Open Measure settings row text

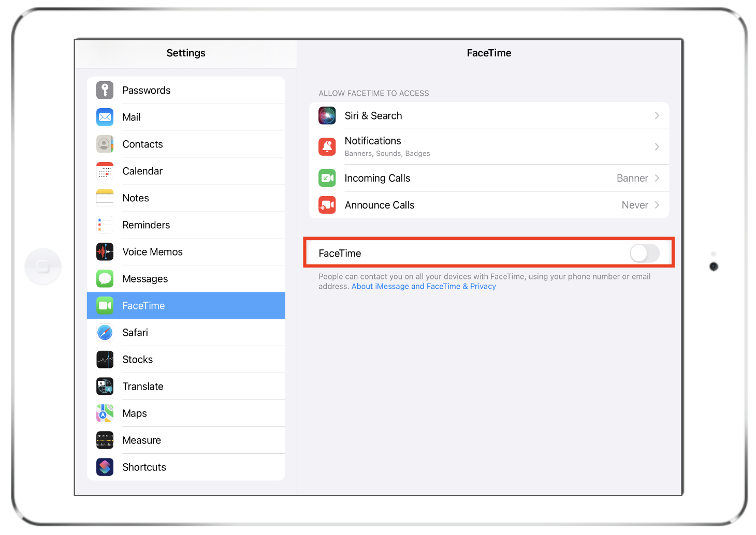(142, 440)
